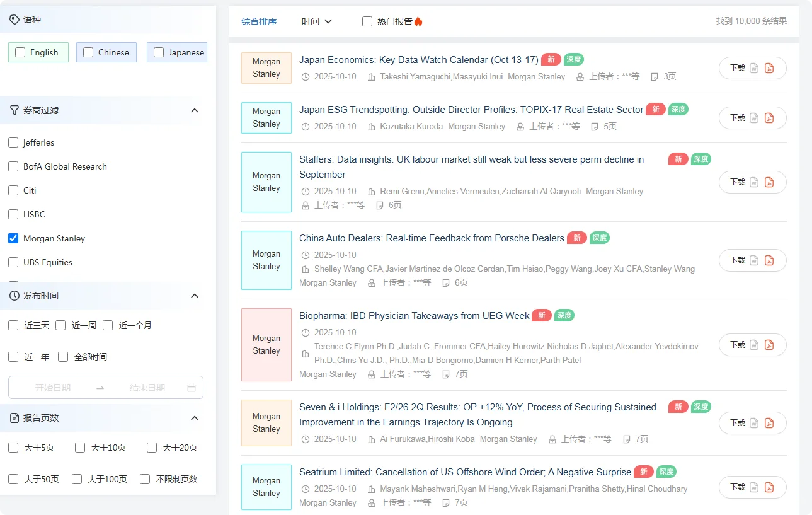This screenshot has width=812, height=515.
Task: Click authors Ai Furukawa,Hiroshi Koba
Action: (x=427, y=439)
